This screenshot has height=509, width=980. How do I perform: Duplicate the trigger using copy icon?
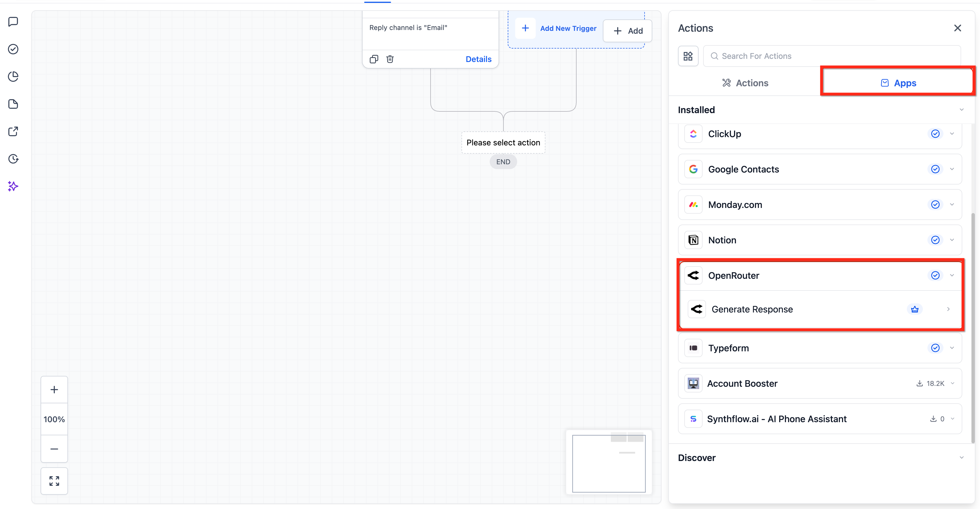click(x=374, y=59)
